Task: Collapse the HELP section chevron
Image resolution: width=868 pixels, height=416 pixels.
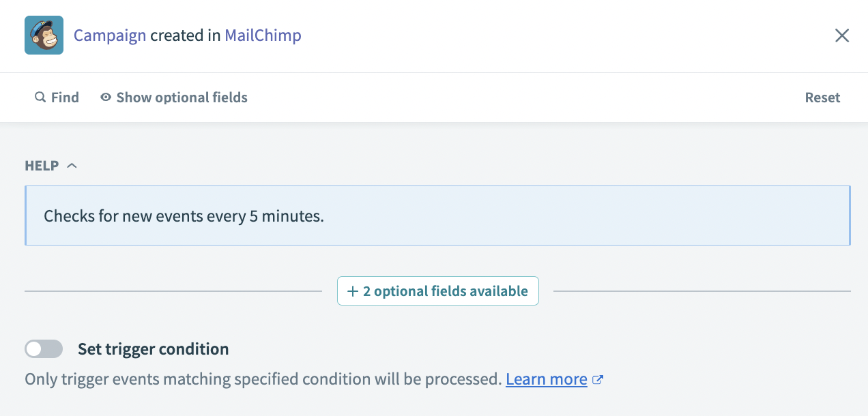Action: point(72,166)
